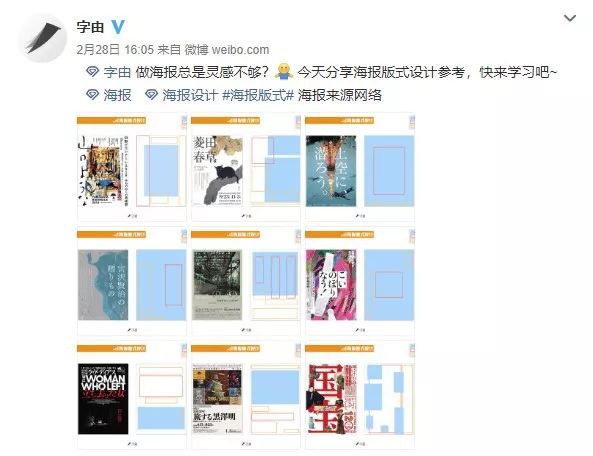Open the 菱田春草 cat poster thumbnail
Screen dimensions: 593x456
click(x=246, y=167)
